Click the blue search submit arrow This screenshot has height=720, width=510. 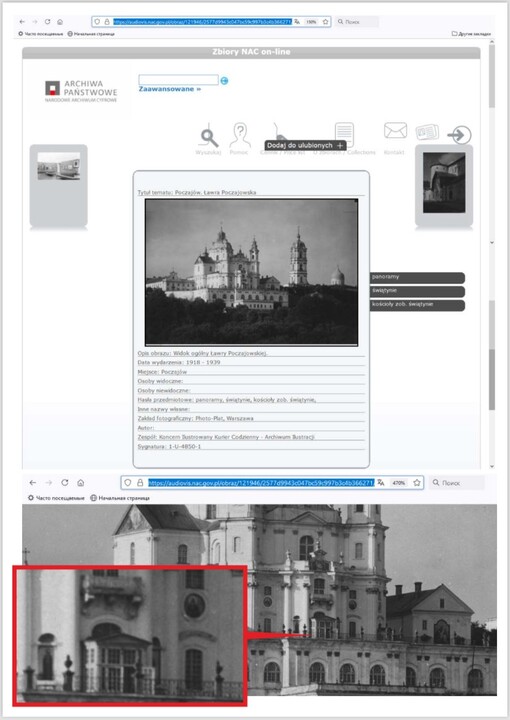(224, 81)
